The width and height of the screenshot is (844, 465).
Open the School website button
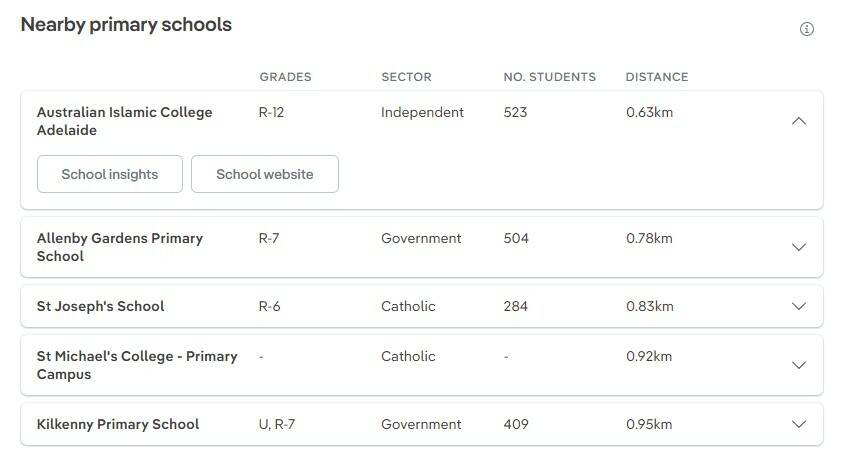265,174
